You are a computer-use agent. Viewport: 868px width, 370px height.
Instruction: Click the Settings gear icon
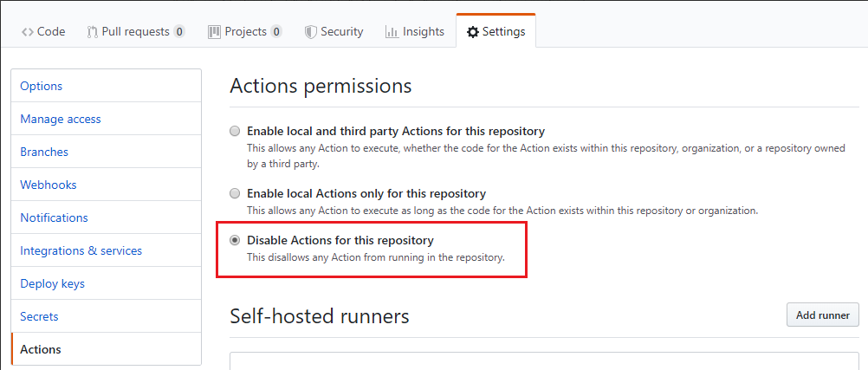[472, 31]
